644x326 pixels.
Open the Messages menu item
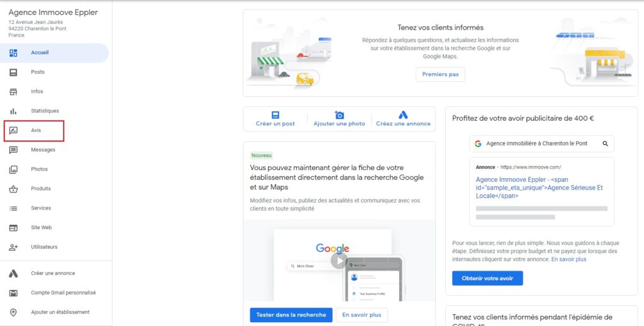[54, 150]
